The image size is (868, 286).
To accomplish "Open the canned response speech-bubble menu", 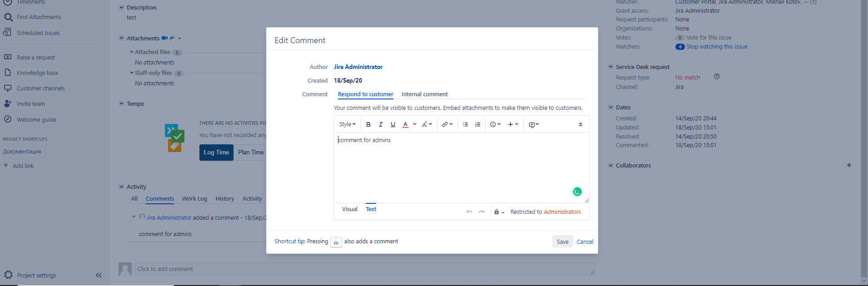I will 534,124.
